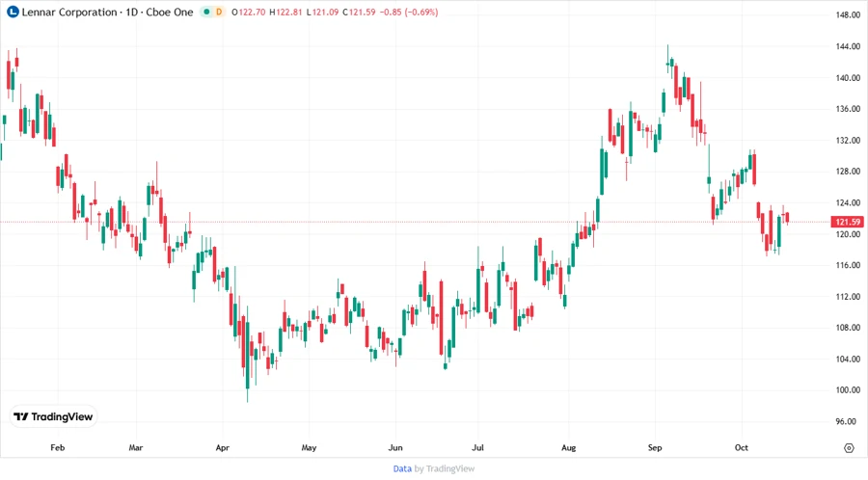Click the 132.00 price axis label

pos(848,141)
